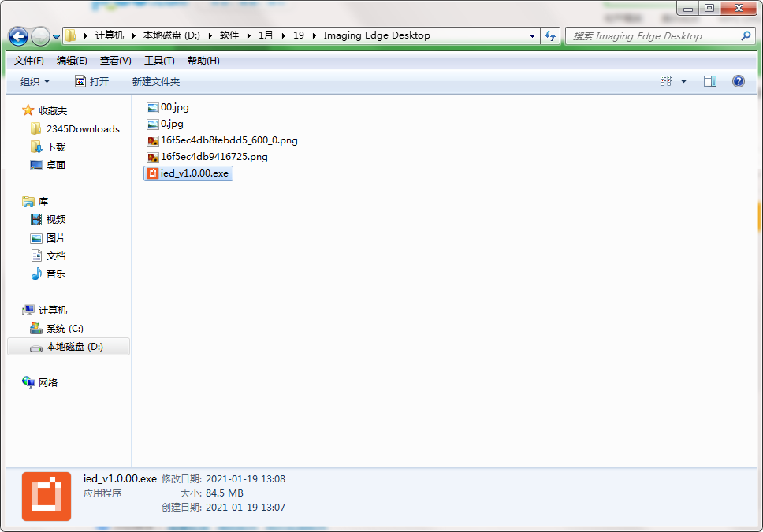Open the 查看(V) menu
Image resolution: width=763 pixels, height=532 pixels.
pos(115,61)
